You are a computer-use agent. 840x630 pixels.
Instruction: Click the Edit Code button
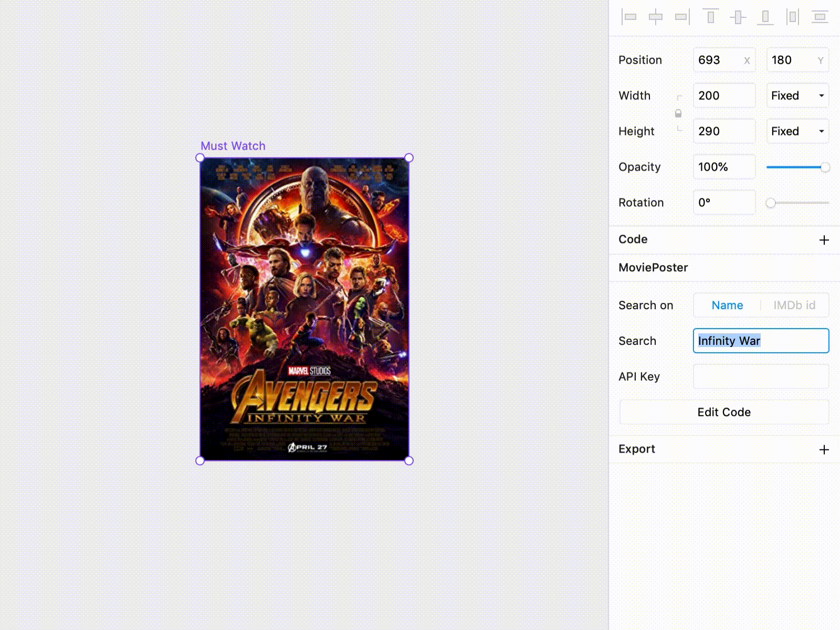[x=724, y=412]
